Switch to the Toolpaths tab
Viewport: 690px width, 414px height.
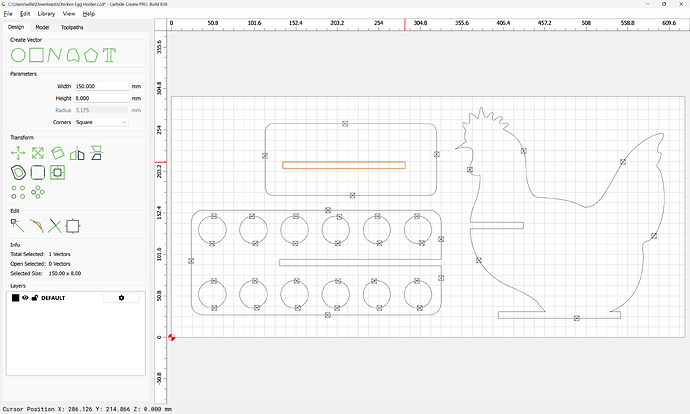pyautogui.click(x=72, y=28)
